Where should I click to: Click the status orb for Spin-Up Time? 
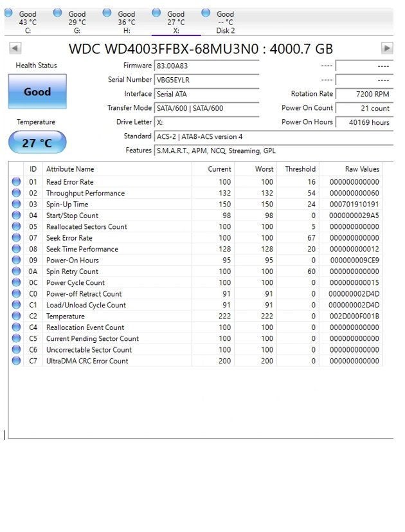tap(16, 205)
